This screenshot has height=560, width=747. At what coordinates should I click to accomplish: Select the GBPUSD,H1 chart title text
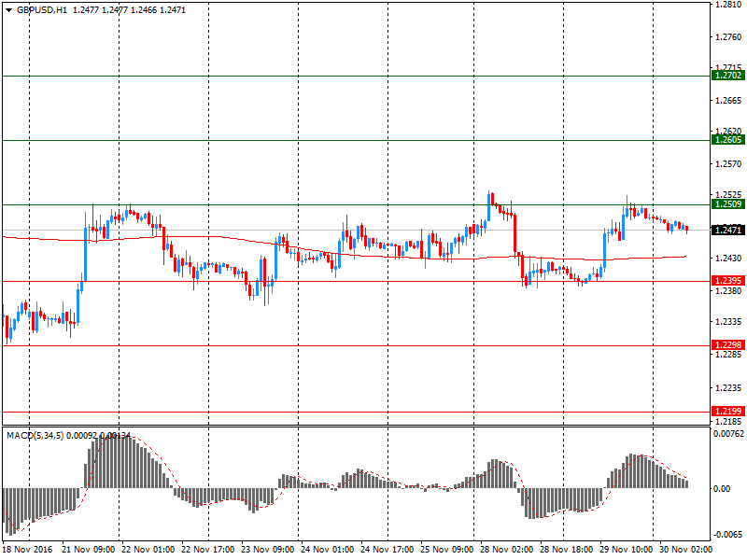[42, 10]
